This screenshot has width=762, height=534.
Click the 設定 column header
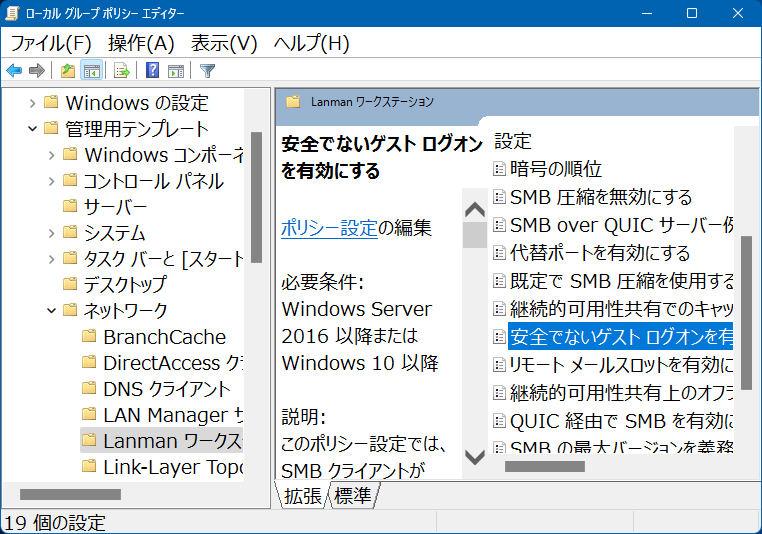513,141
